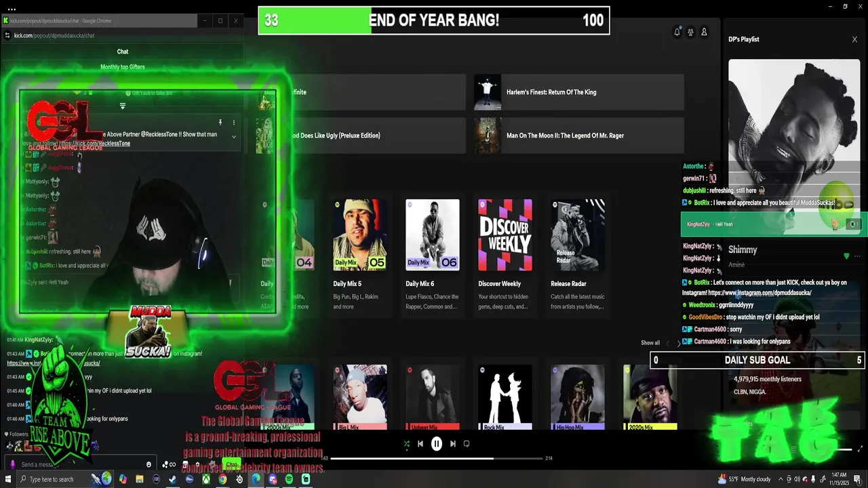Open kick.com/RecklessTone link in pinned message

coord(95,144)
